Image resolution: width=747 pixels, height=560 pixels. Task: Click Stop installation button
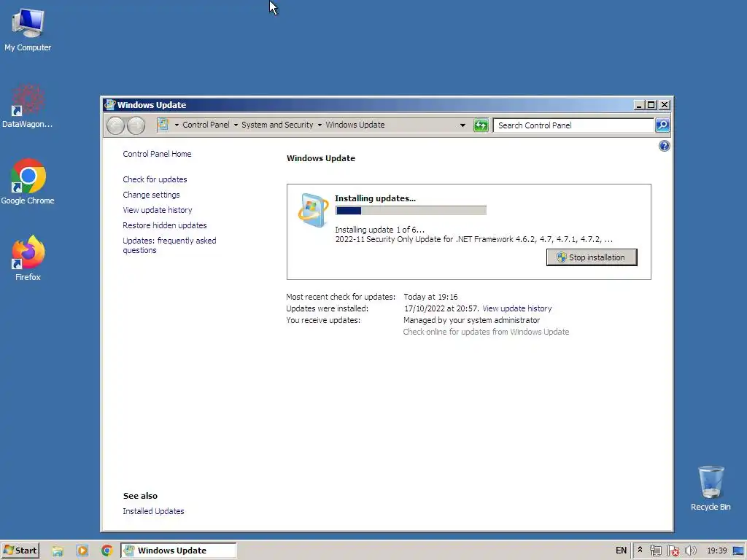(591, 257)
